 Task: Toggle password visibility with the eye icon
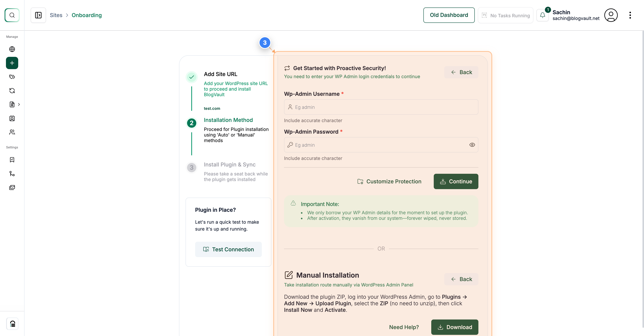pyautogui.click(x=472, y=145)
